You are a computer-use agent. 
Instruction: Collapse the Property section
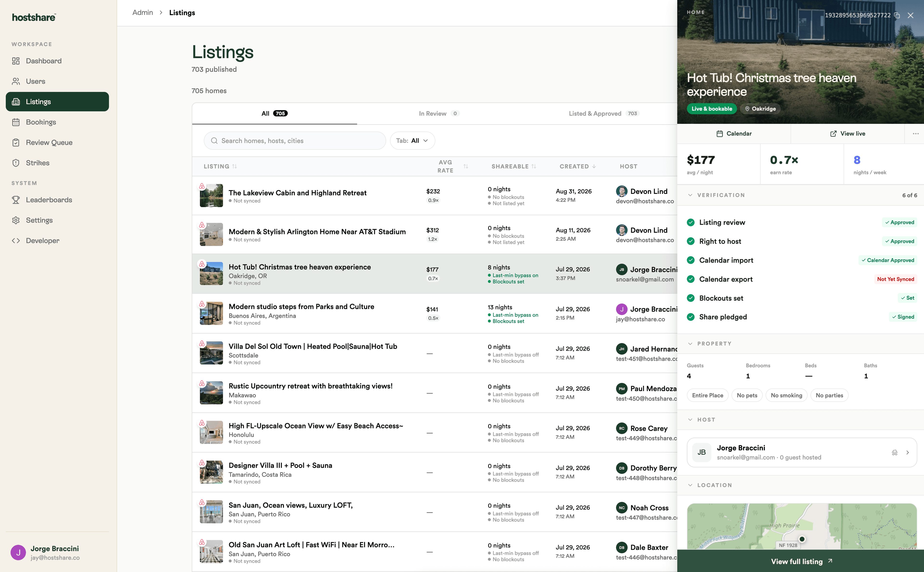pyautogui.click(x=690, y=343)
